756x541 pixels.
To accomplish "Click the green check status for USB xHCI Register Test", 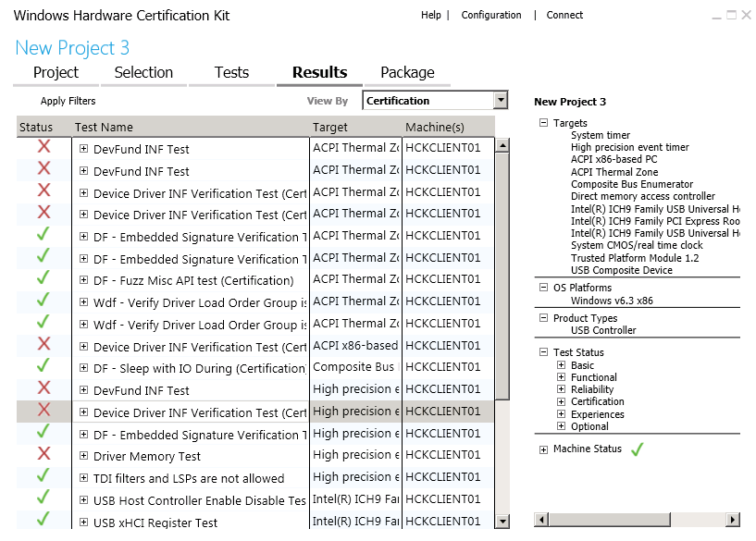I will 43,519.
